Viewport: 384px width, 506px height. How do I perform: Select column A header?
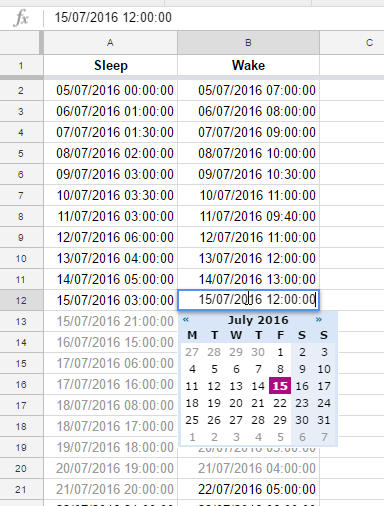(x=110, y=43)
